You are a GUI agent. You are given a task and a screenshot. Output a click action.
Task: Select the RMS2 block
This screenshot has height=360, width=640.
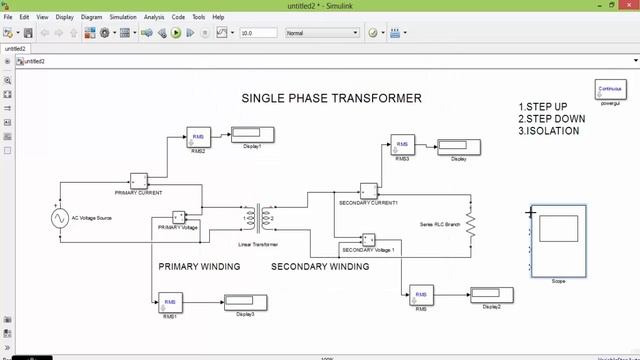198,137
